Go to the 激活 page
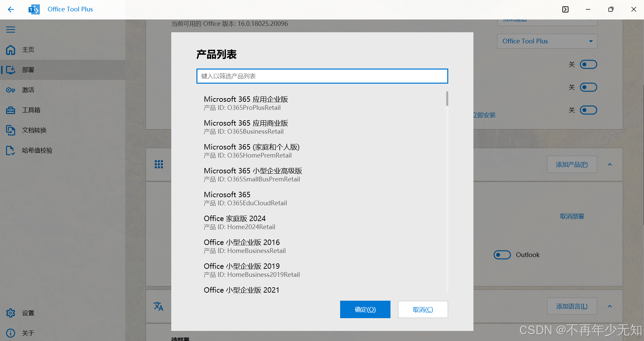This screenshot has height=341, width=644. (63, 90)
